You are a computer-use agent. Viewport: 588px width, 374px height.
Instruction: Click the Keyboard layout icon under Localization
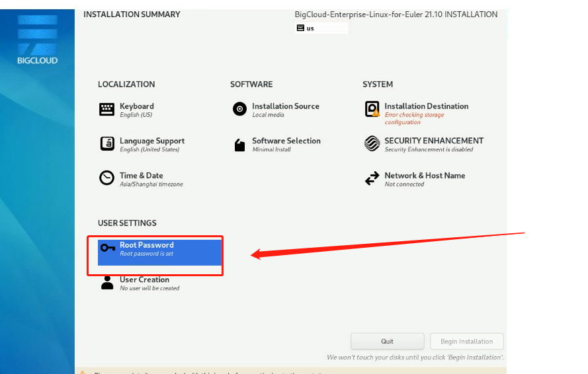point(106,110)
